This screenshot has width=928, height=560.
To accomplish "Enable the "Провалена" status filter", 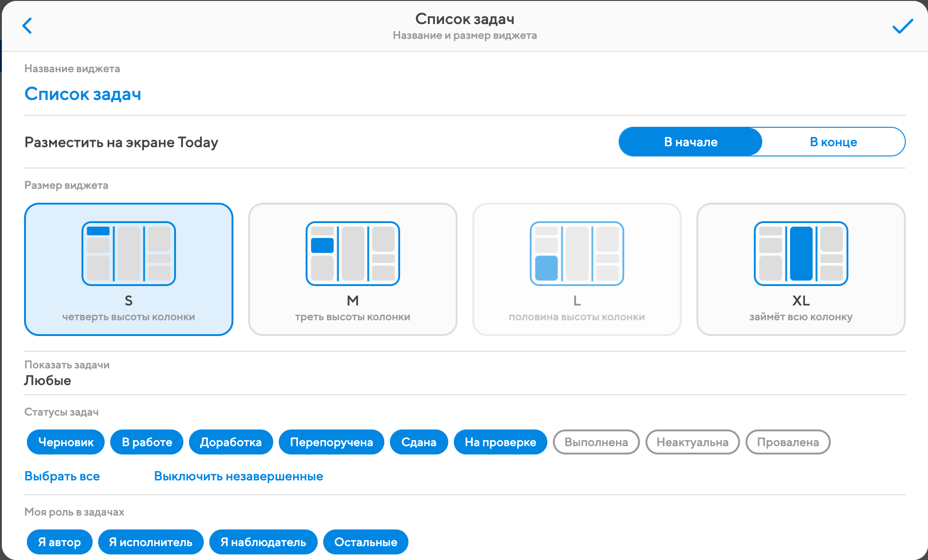I will pyautogui.click(x=787, y=442).
